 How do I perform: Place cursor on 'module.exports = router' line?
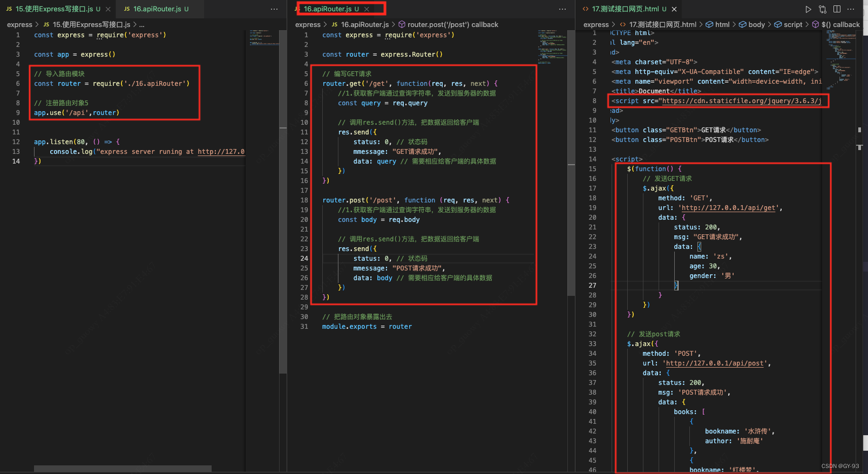367,327
